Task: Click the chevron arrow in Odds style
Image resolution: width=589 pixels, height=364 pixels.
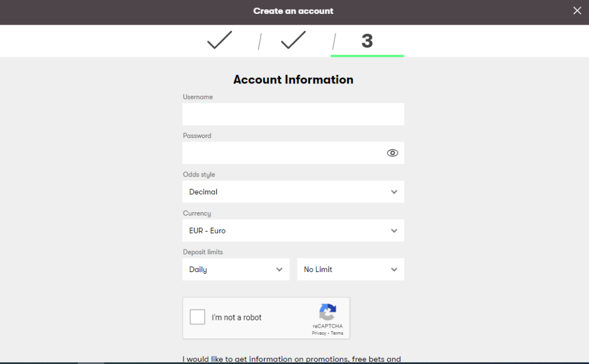Action: point(394,192)
